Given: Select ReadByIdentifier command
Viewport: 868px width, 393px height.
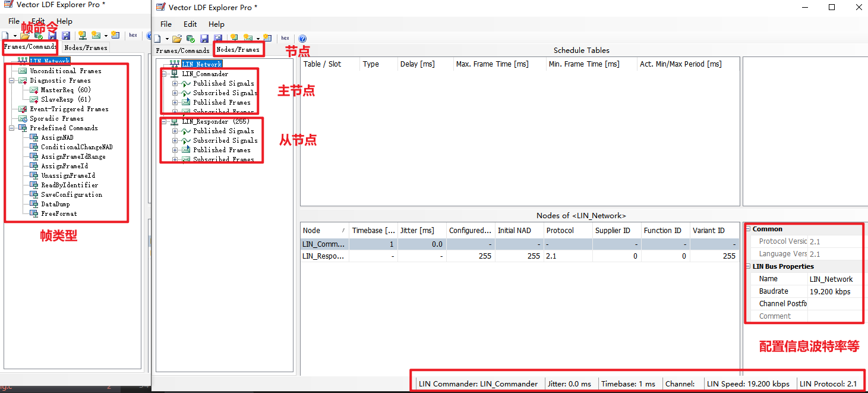Looking at the screenshot, I should point(70,185).
